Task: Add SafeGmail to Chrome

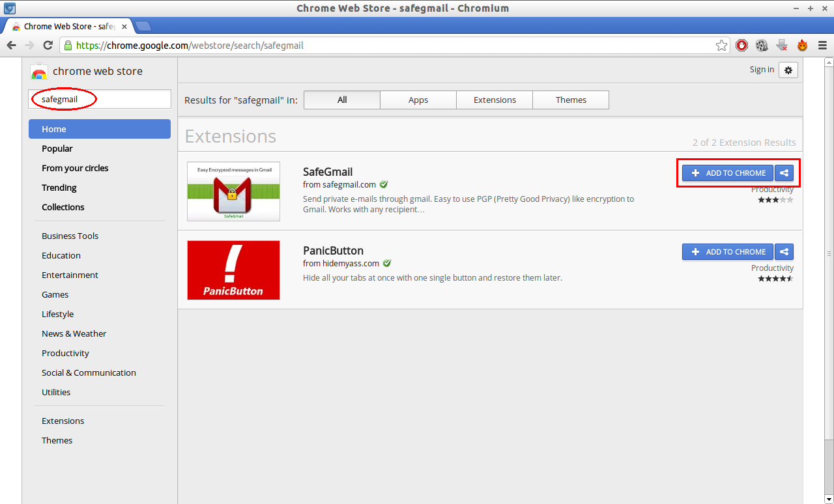Action: click(x=728, y=173)
